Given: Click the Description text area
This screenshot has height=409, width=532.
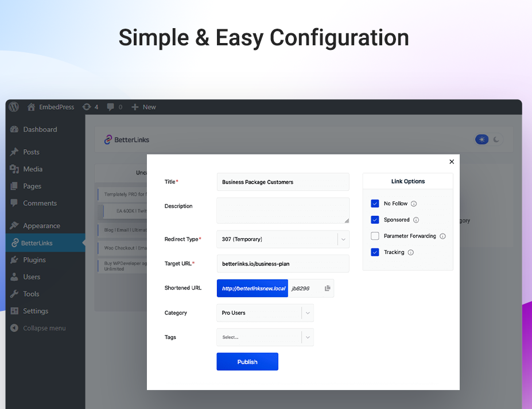Looking at the screenshot, I should click(283, 211).
